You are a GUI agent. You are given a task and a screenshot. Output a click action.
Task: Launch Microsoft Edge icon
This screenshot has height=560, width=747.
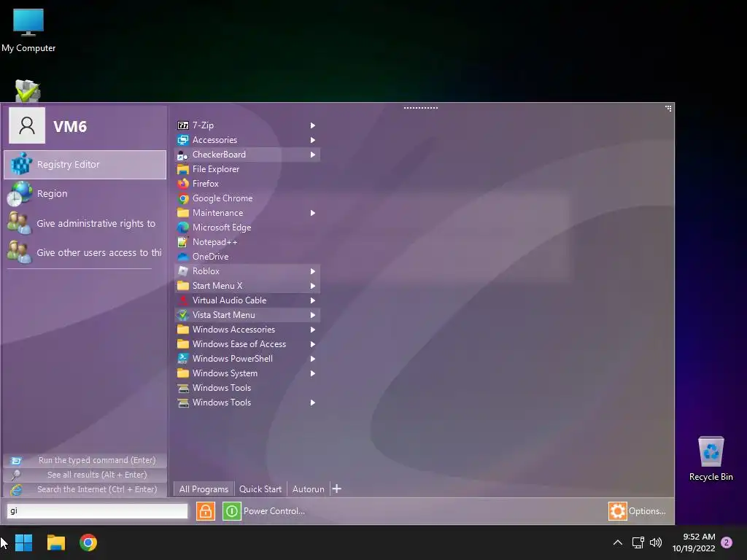point(183,227)
